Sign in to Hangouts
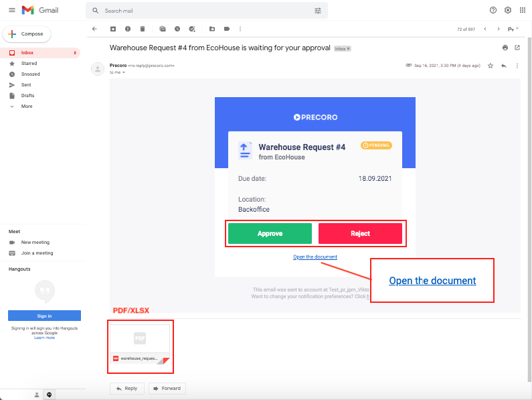 coord(44,316)
